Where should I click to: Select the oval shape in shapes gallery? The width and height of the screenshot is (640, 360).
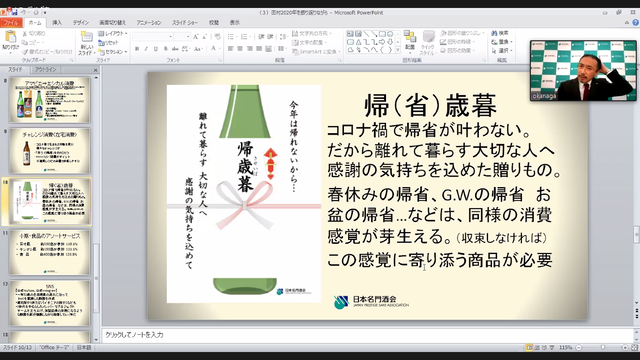click(x=391, y=34)
